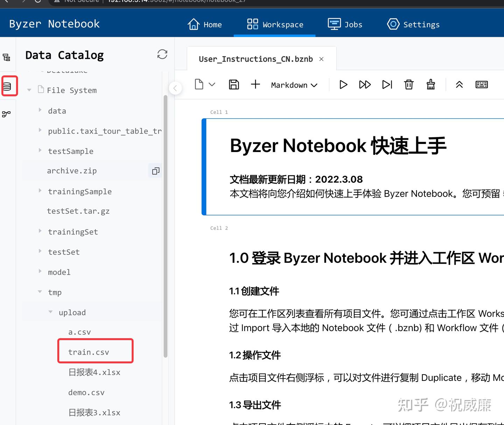Click the new file icon in toolbar
The image size is (504, 425).
[x=199, y=84]
